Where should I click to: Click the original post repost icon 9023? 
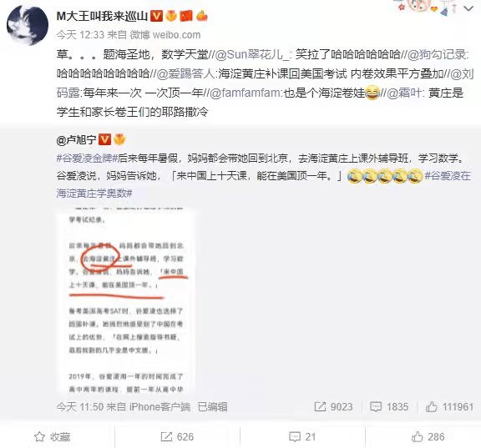333,407
